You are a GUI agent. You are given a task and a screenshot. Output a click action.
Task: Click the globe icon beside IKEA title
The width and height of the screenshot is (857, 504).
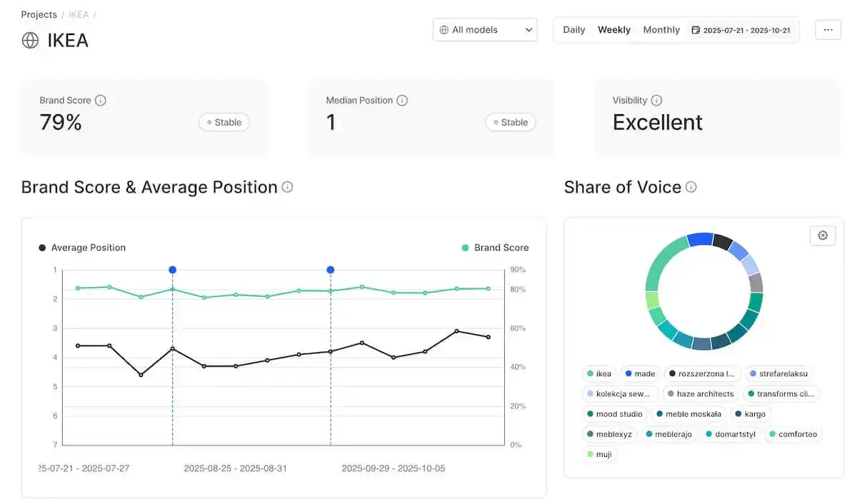pyautogui.click(x=30, y=41)
